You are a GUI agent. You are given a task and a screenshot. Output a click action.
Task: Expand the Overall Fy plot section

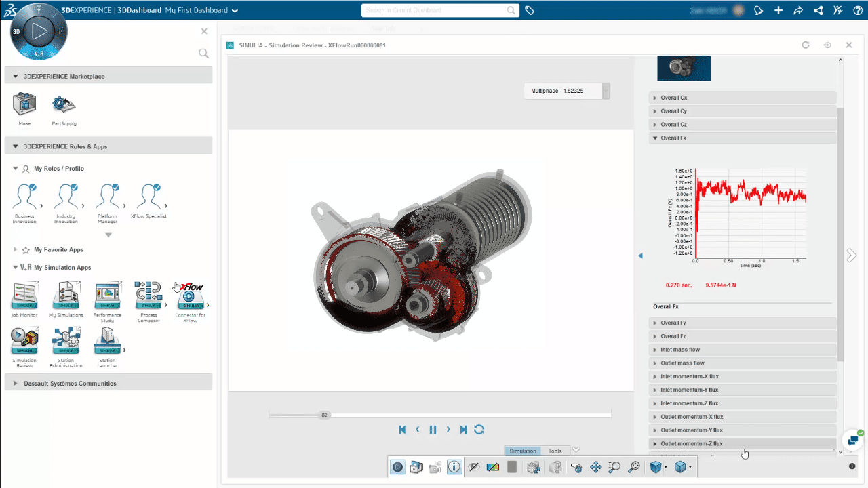673,323
